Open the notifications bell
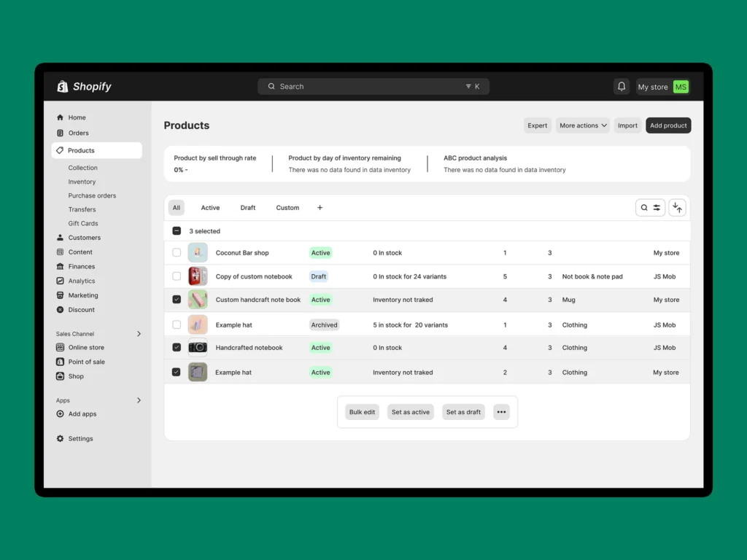The image size is (747, 560). coord(622,87)
